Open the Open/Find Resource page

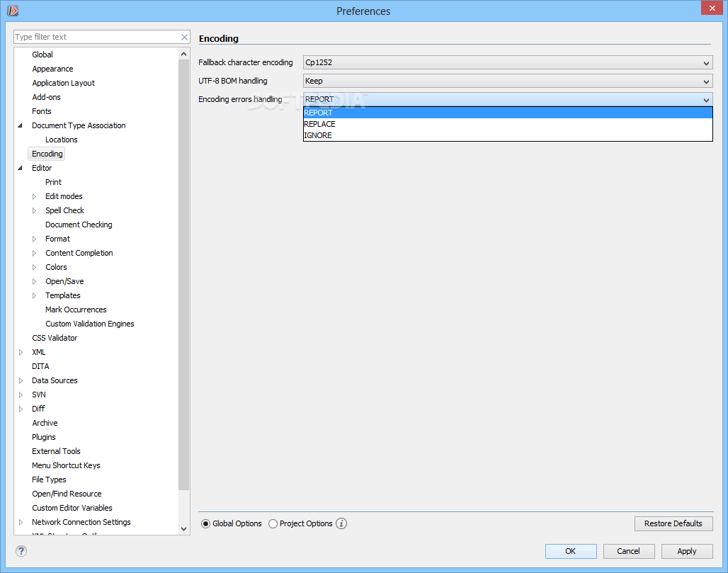click(x=67, y=494)
